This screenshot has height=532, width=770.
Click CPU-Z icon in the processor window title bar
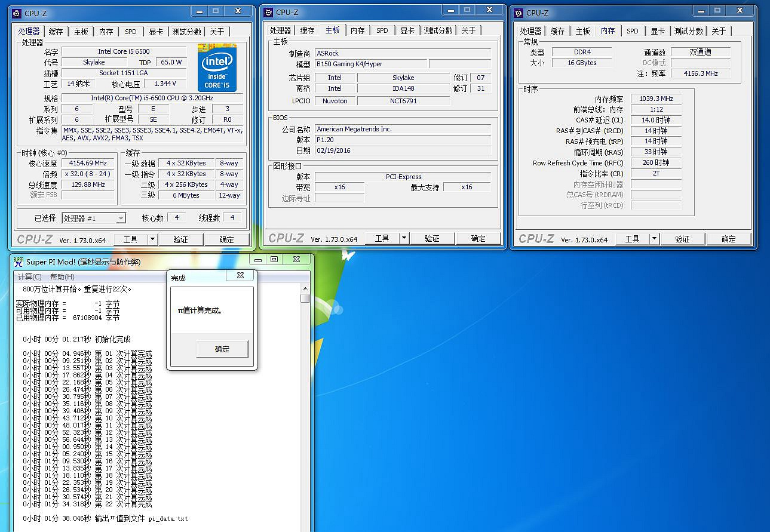coord(17,13)
